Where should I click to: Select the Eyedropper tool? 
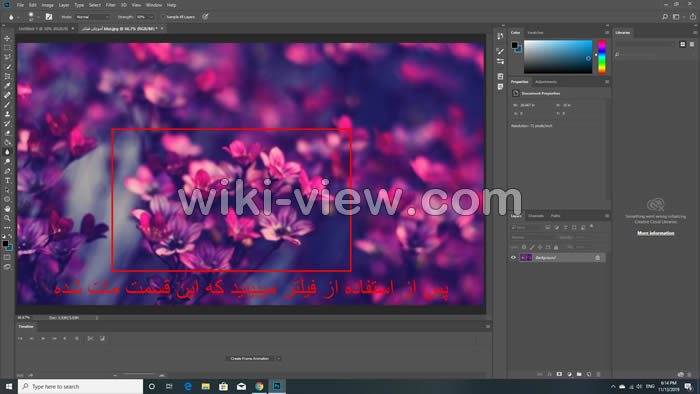(x=7, y=86)
